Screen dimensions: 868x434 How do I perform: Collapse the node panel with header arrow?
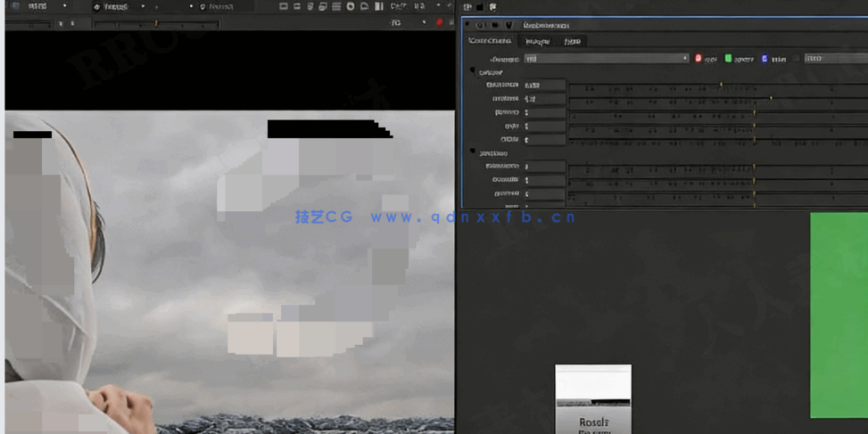coord(467,26)
